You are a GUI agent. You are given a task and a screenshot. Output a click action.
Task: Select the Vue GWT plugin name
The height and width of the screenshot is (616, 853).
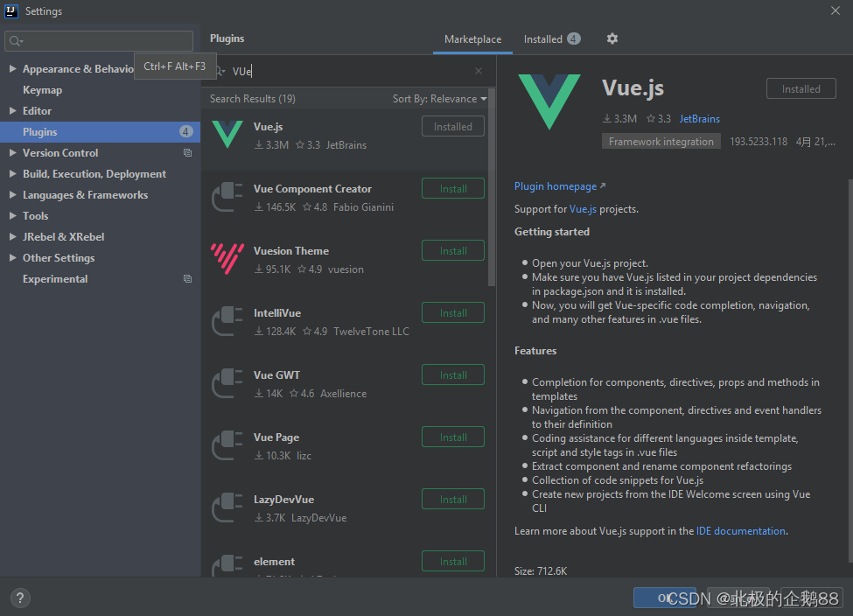pyautogui.click(x=276, y=374)
